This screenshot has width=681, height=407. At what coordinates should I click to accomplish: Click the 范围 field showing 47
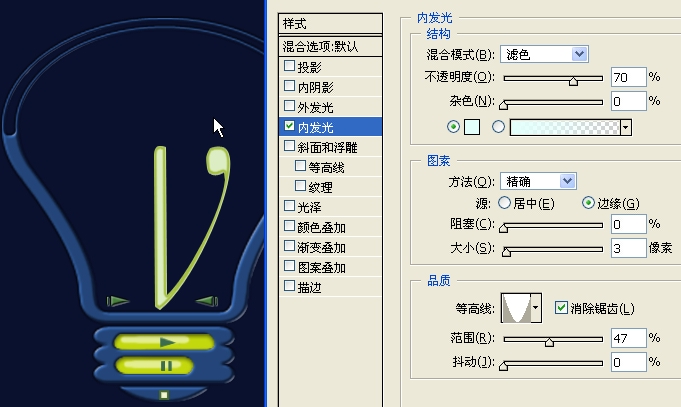(x=628, y=338)
